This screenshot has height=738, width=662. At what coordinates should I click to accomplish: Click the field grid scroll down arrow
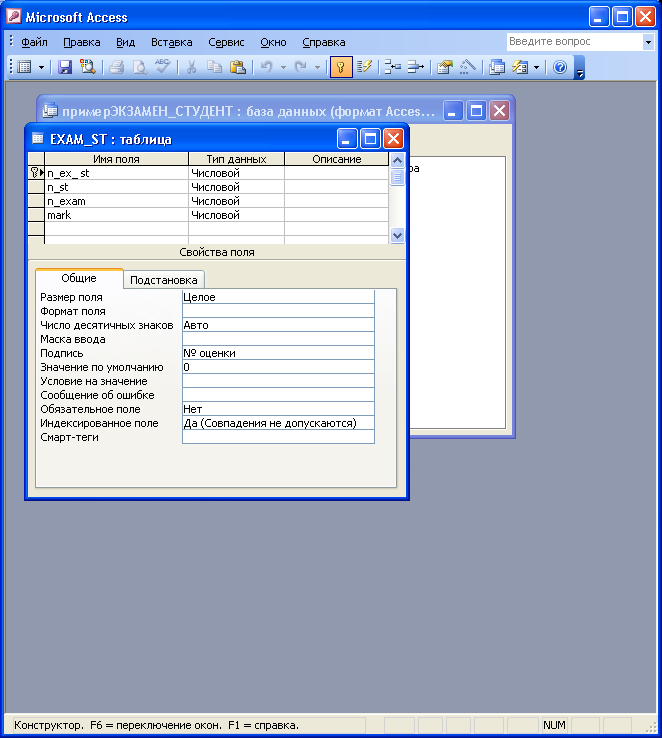[x=397, y=235]
